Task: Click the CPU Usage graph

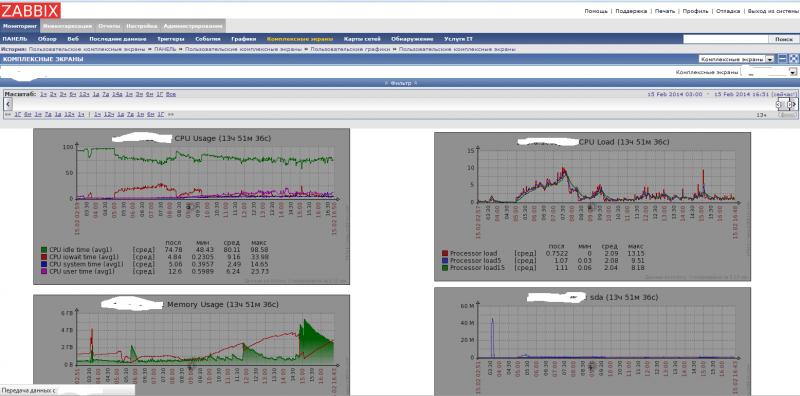Action: tap(191, 206)
